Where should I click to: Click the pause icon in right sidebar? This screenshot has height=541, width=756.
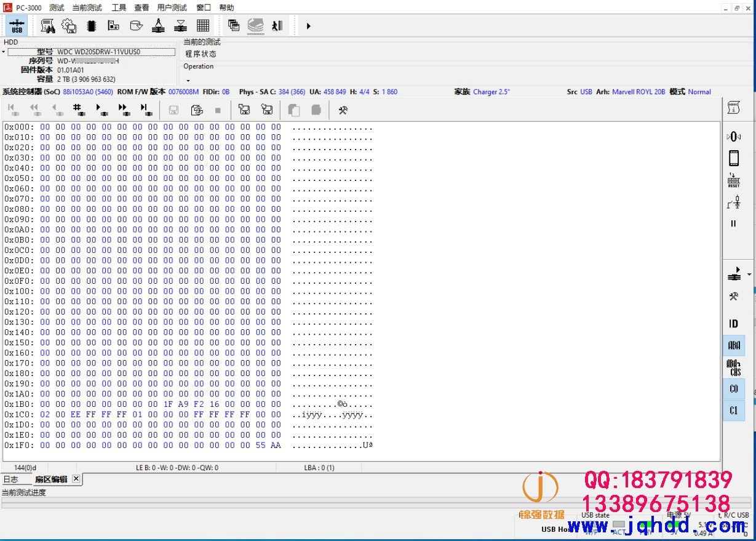pos(733,223)
